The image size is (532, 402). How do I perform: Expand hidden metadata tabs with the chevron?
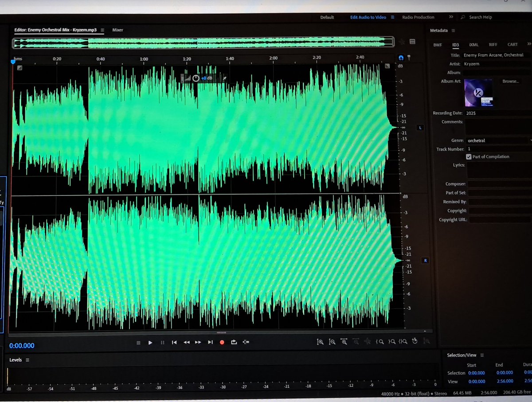point(529,44)
